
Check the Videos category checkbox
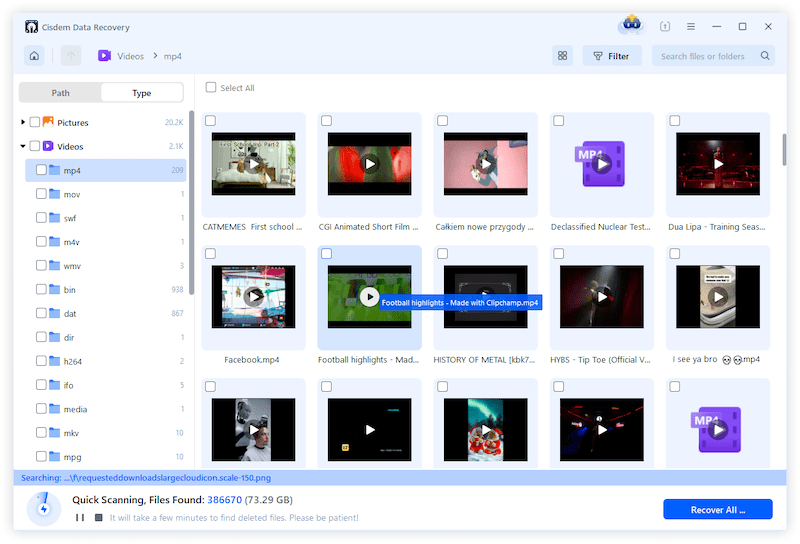click(x=35, y=146)
